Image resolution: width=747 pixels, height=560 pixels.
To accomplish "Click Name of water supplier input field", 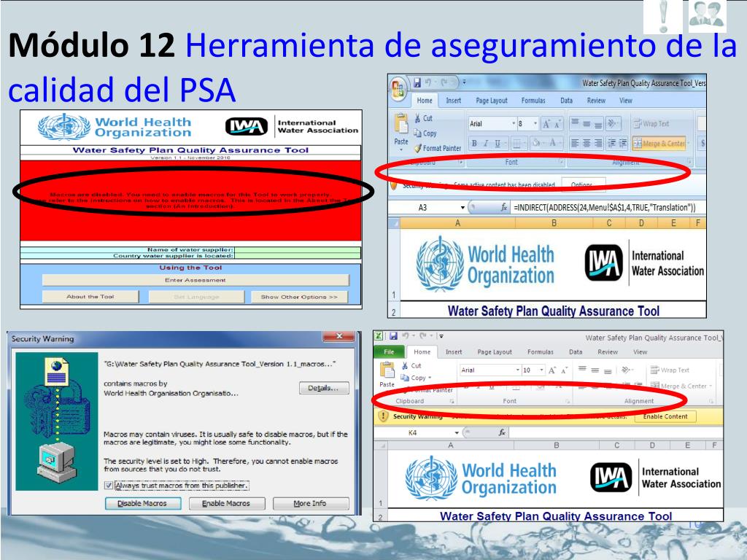I will (x=298, y=249).
